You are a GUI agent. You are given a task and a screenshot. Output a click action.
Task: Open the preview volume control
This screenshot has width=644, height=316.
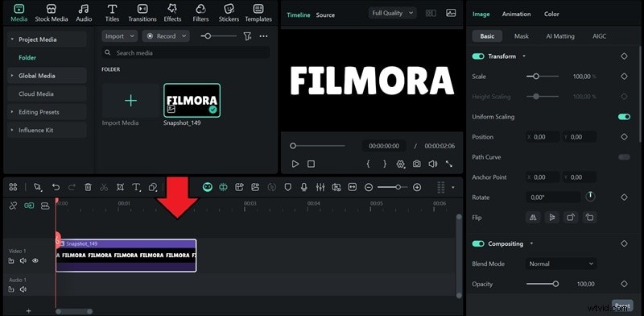(433, 164)
